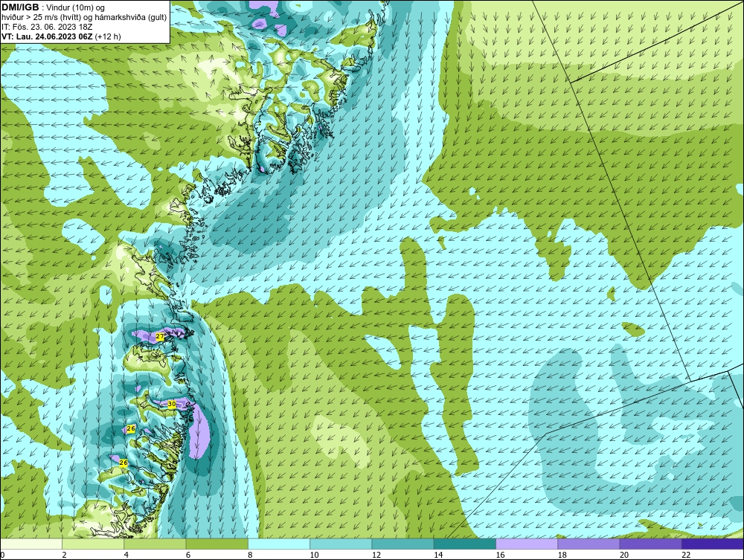Pick the 12–14 m/s teal legend swatch
This screenshot has width=744, height=560.
pyautogui.click(x=403, y=544)
